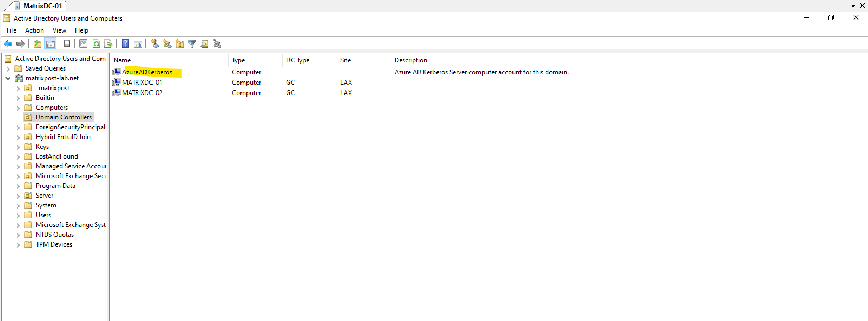Viewport: 868px width, 321px height.
Task: Go up one level folder icon
Action: pos(37,44)
